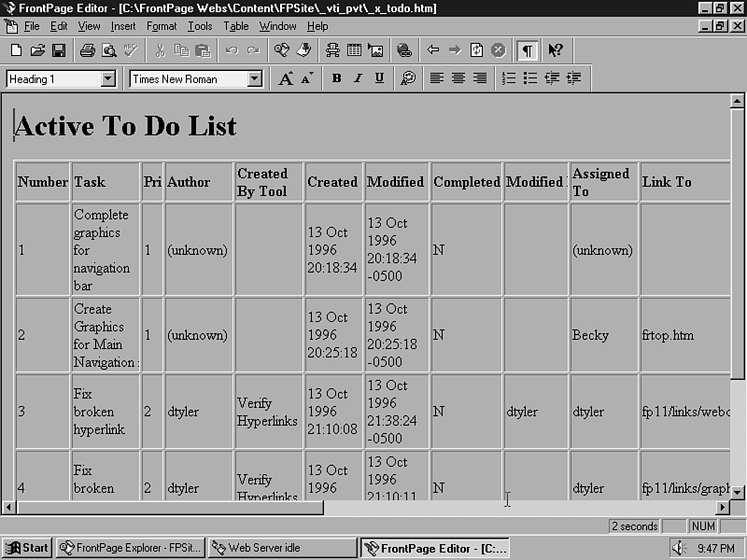Screen dimensions: 747x560
Task: Click the vertical scrollbar down arrow
Action: pos(737,492)
